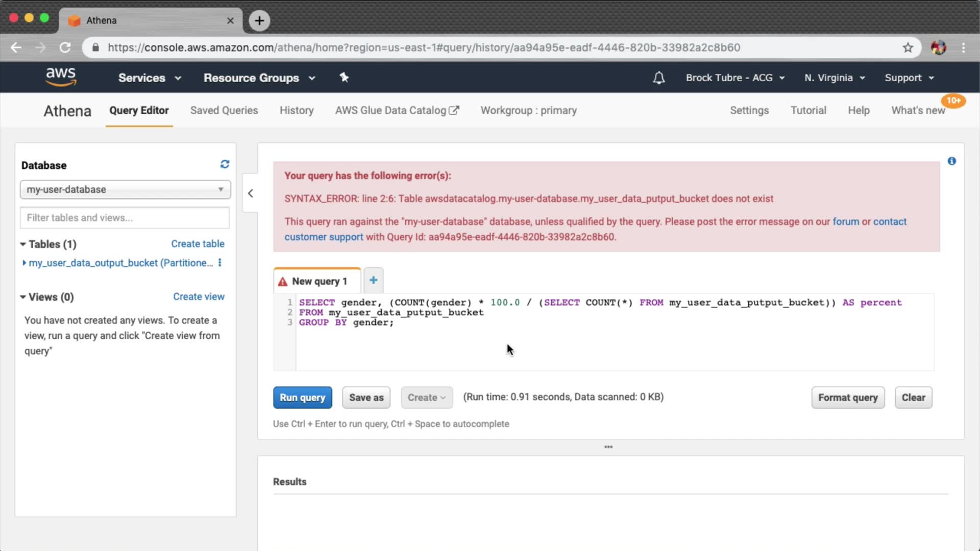Switch to the Saved Queries tab

click(x=224, y=110)
